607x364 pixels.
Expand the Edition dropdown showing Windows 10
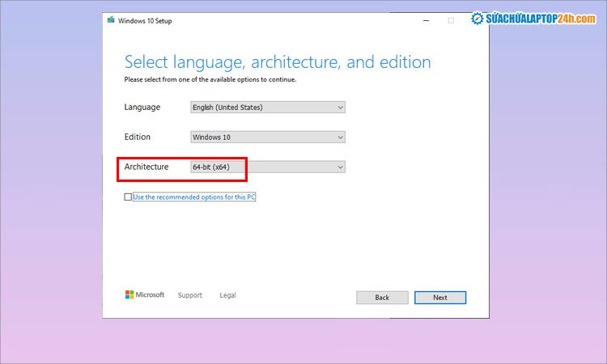tap(267, 137)
